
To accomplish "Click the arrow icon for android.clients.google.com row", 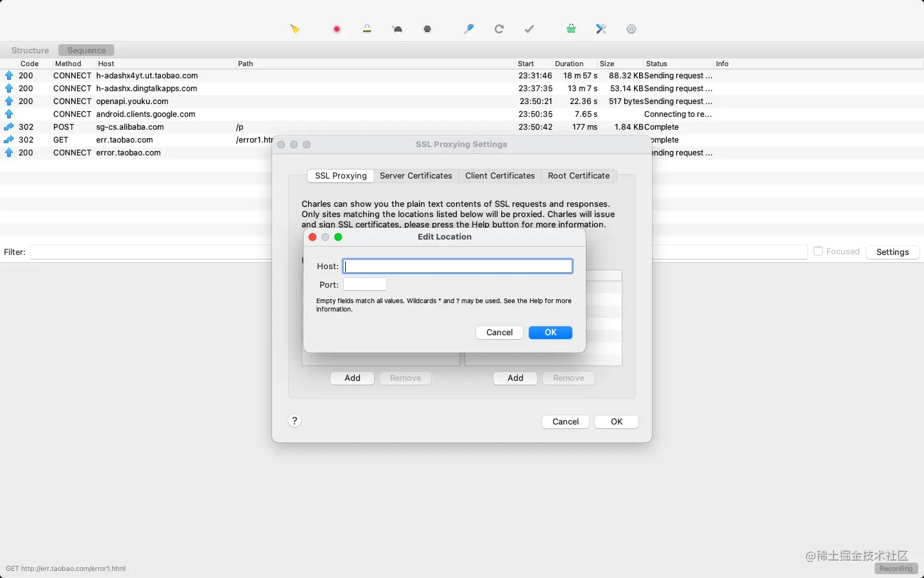I will pos(9,114).
